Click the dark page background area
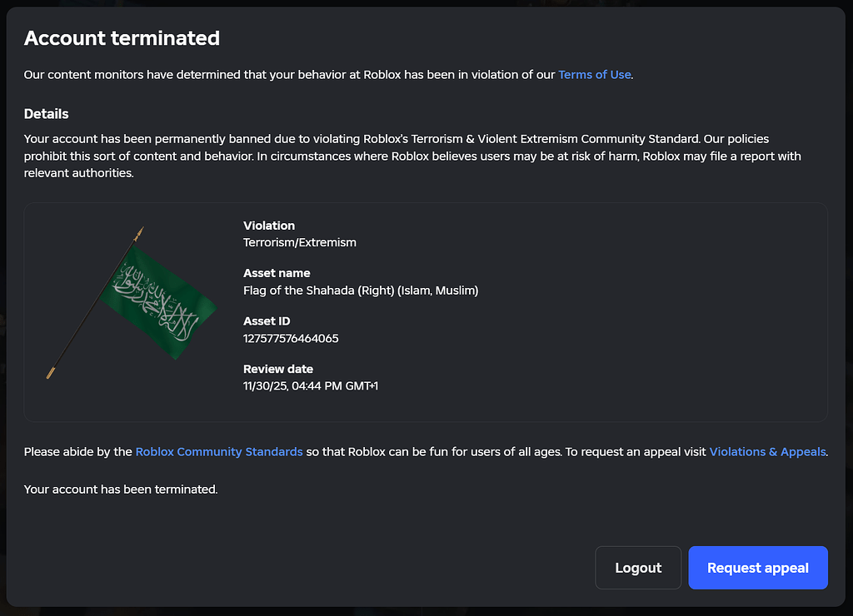The height and width of the screenshot is (616, 853). click(x=426, y=612)
